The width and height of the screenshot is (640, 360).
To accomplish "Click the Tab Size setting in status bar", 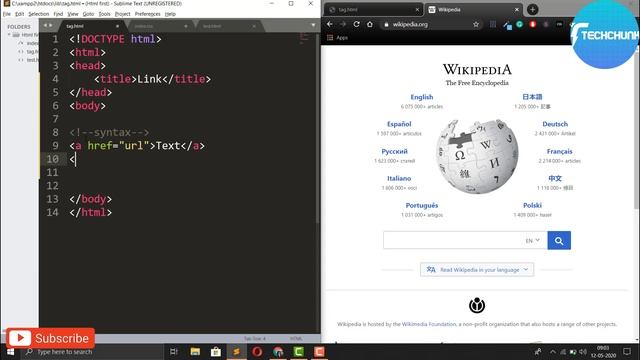I will (x=255, y=338).
